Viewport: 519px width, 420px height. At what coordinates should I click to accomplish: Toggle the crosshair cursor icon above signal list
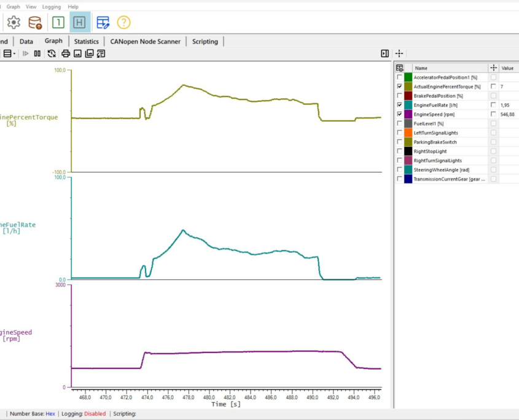tap(399, 53)
